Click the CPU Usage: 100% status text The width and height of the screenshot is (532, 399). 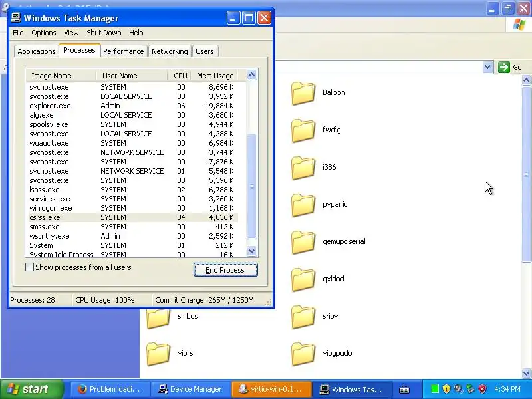[105, 300]
